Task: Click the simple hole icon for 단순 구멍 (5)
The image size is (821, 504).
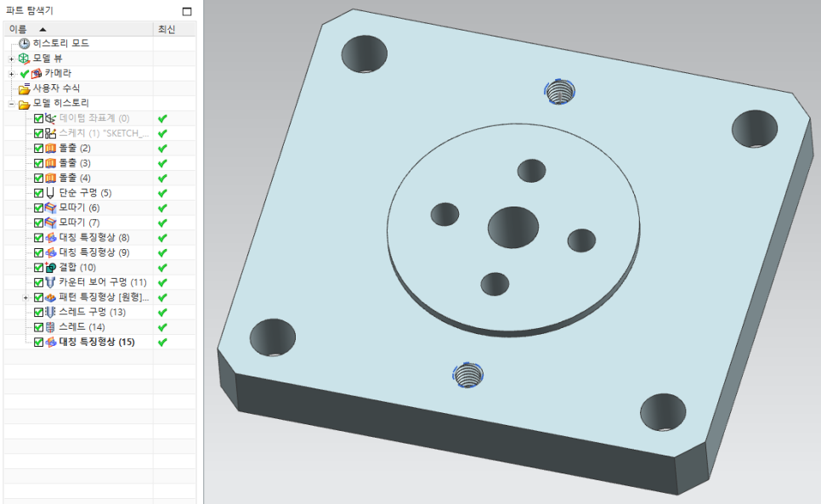Action: pos(50,193)
